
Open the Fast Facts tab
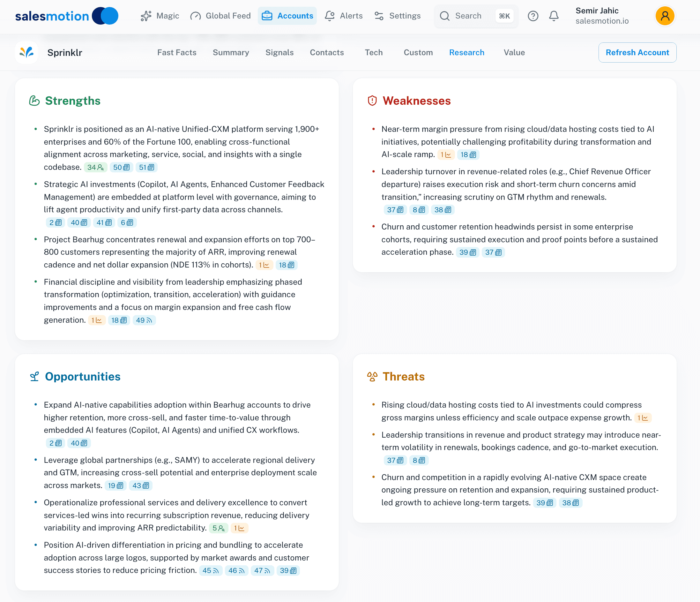(177, 52)
